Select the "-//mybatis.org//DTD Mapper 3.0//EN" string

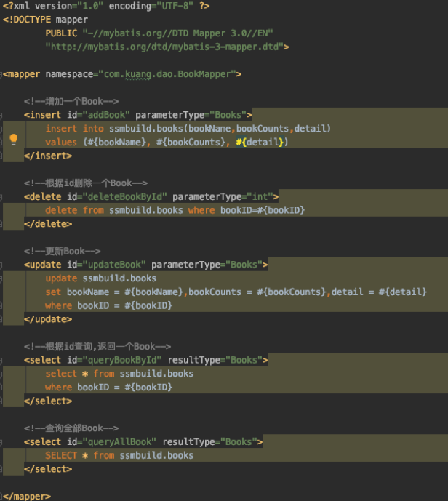pyautogui.click(x=177, y=33)
